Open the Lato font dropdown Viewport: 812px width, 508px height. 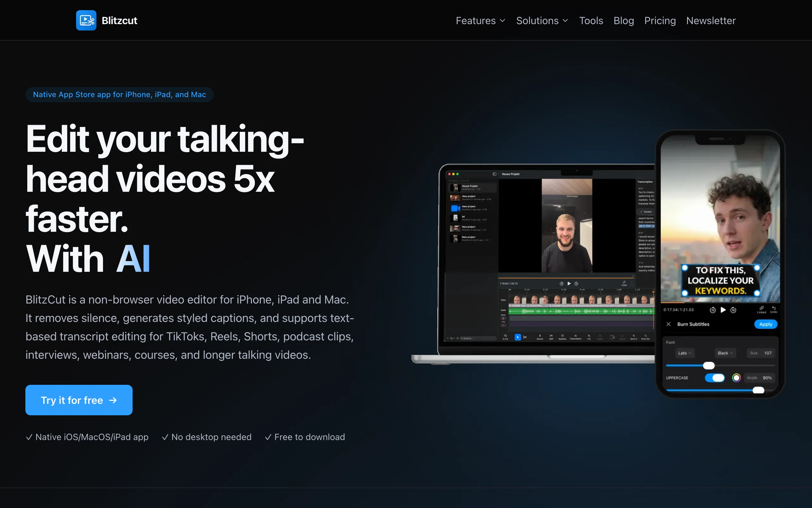click(684, 353)
